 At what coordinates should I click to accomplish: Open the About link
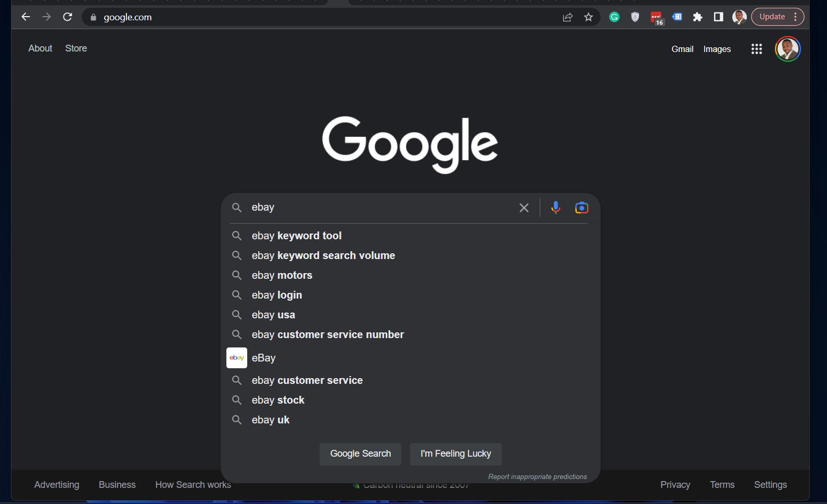coord(40,48)
